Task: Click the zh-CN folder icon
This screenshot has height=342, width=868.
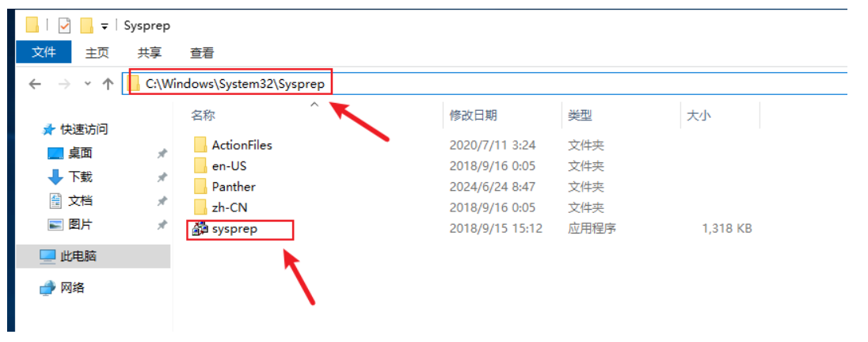Action: (200, 207)
